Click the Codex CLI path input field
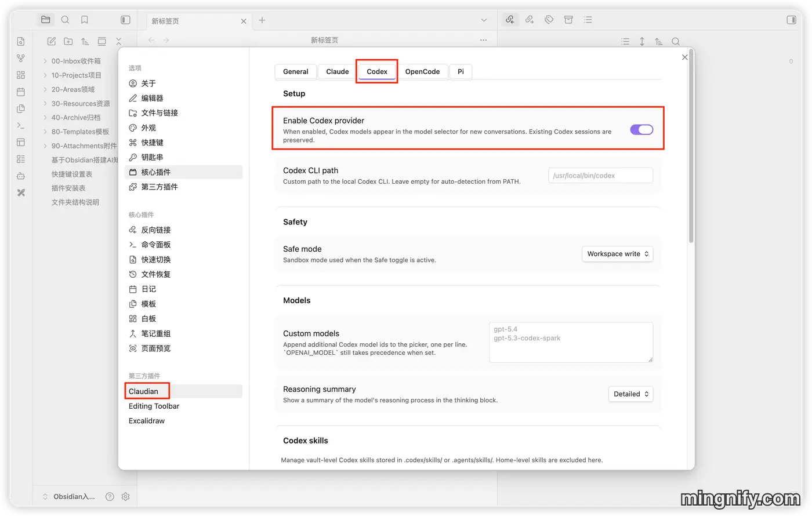The width and height of the screenshot is (812, 516). coord(600,176)
